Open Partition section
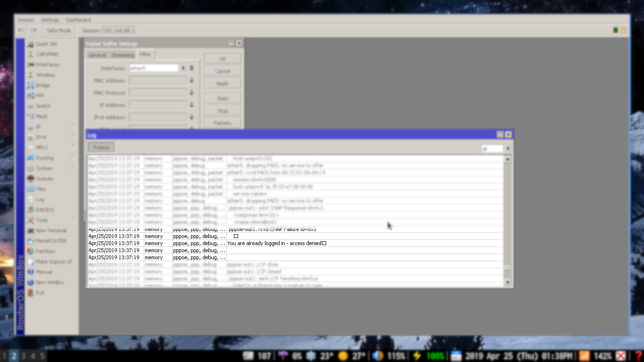Screen dimensions: 644x362 45,251
